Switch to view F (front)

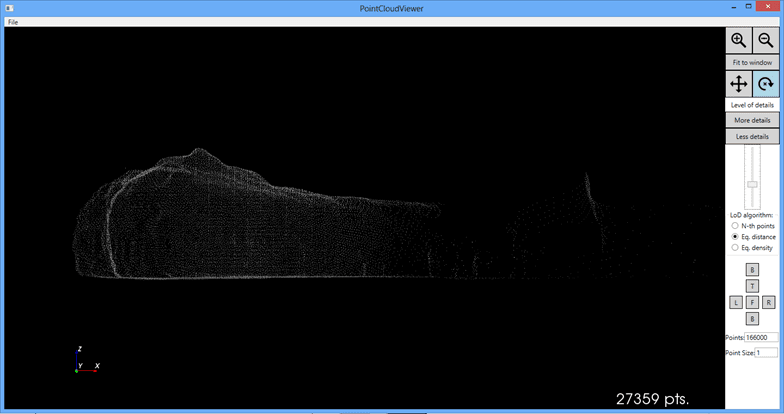752,302
